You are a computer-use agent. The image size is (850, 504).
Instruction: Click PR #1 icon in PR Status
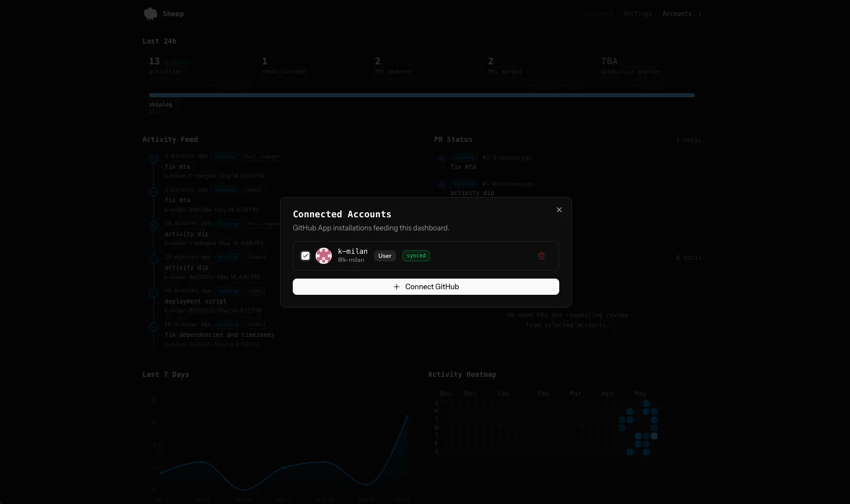pyautogui.click(x=442, y=184)
